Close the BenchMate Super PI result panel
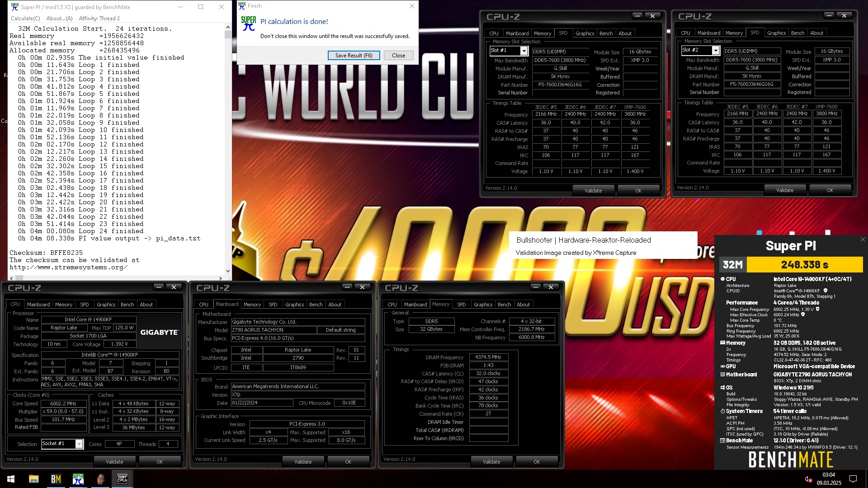The height and width of the screenshot is (488, 868). click(x=863, y=240)
